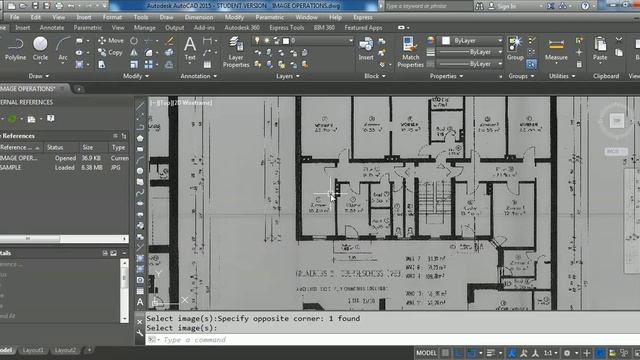Expand the Utilities panel dropdown

[x=562, y=76]
